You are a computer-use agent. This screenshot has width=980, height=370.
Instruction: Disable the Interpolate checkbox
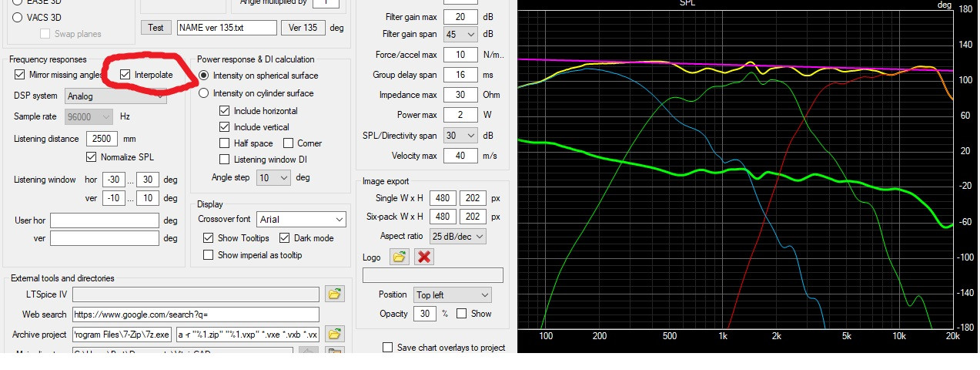[125, 75]
